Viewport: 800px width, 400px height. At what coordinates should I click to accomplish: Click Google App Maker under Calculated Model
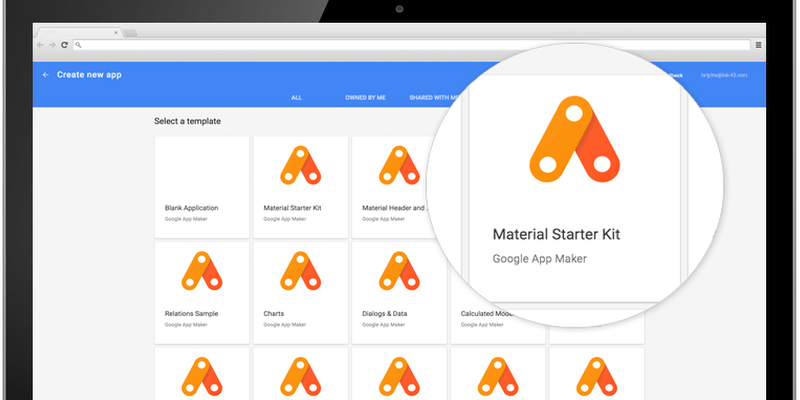coord(482,324)
